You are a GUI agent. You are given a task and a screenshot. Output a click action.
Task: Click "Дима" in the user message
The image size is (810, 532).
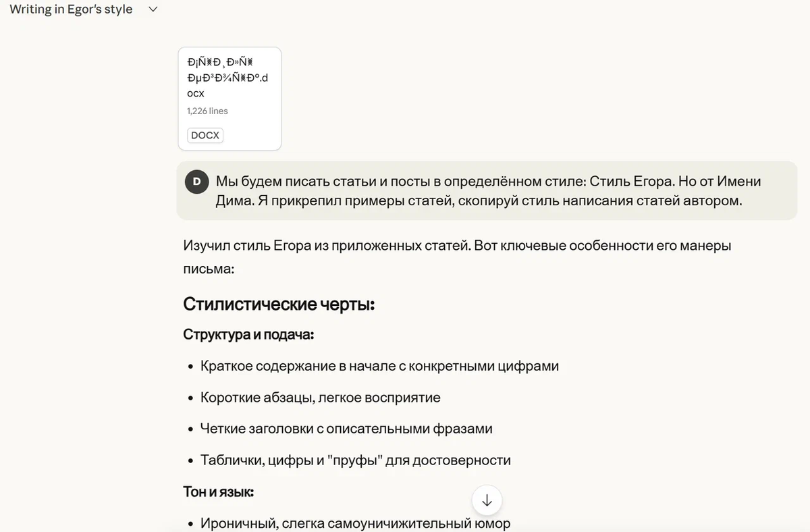tap(234, 201)
